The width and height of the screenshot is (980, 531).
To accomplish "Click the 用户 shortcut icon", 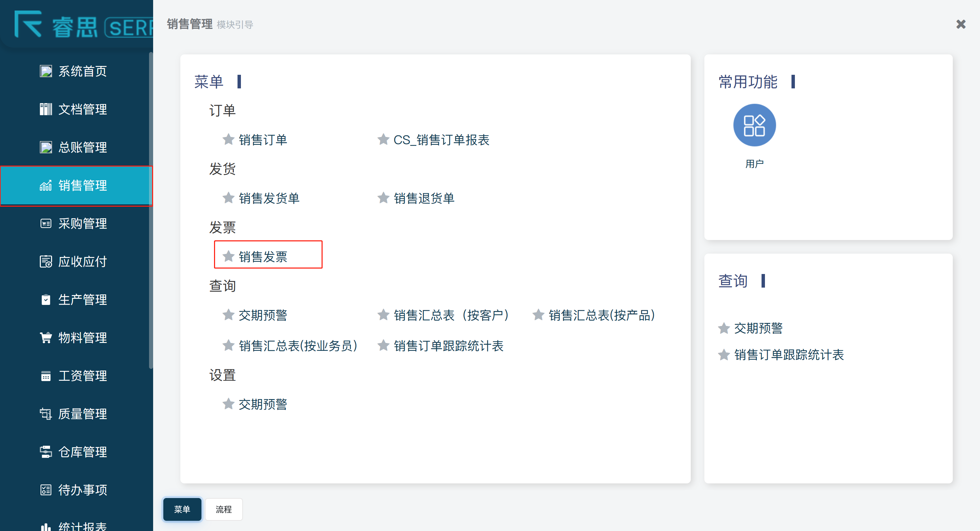I will coord(754,125).
